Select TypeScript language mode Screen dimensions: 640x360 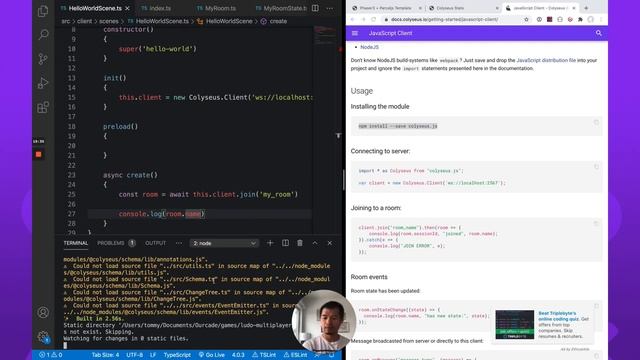pos(177,355)
